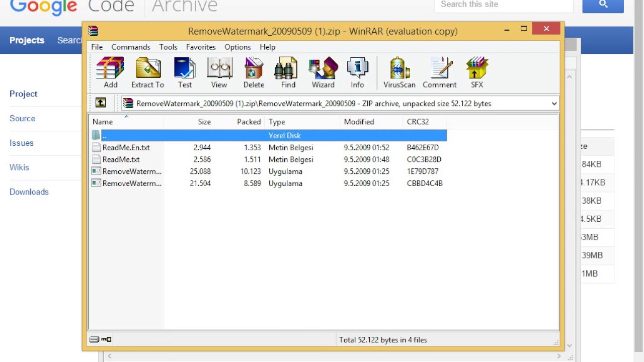Sort by the Packed column header
Viewport: 644px width, 362px height.
239,122
